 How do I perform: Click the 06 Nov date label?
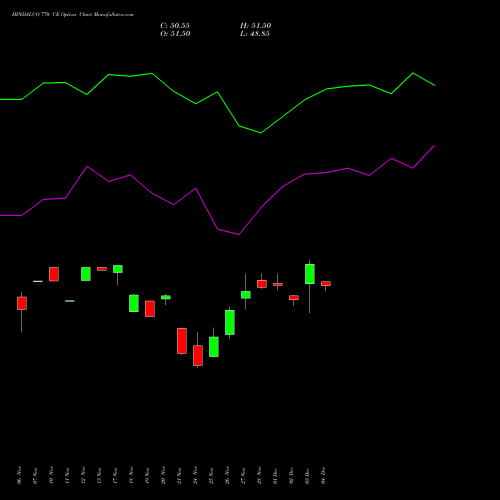click(19, 475)
